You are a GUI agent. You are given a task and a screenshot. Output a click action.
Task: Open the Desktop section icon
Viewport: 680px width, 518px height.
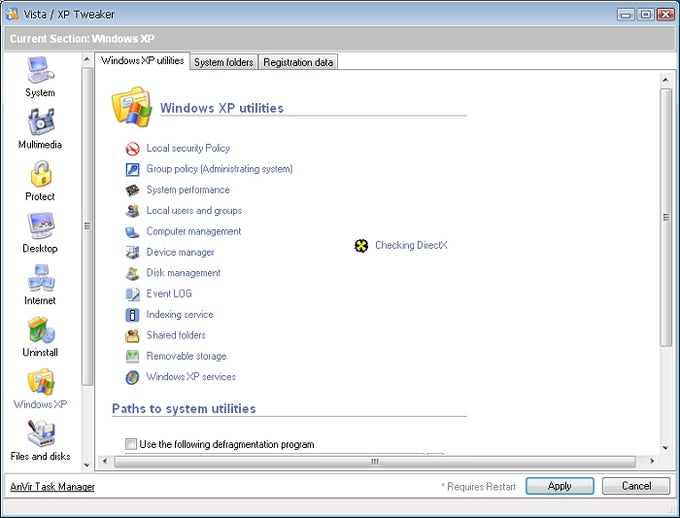click(x=40, y=226)
